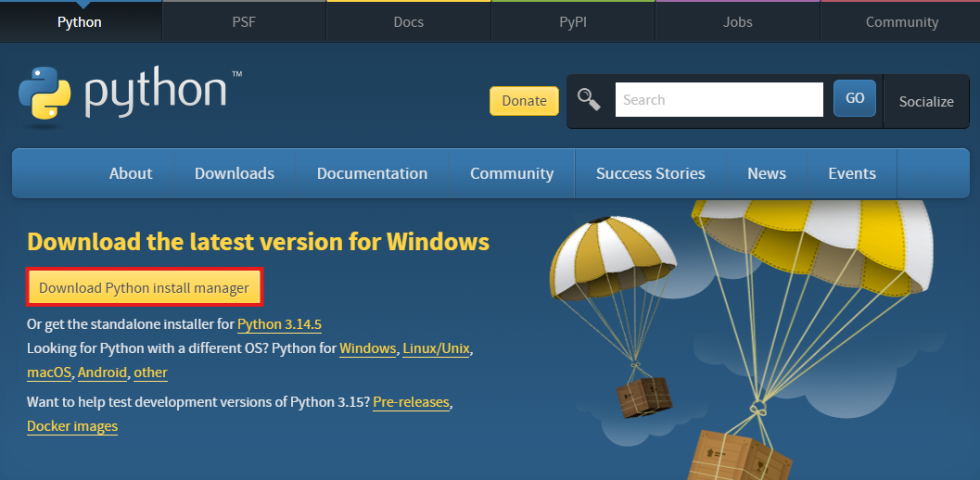Open the Documentation navigation menu
The image size is (980, 480).
click(372, 173)
